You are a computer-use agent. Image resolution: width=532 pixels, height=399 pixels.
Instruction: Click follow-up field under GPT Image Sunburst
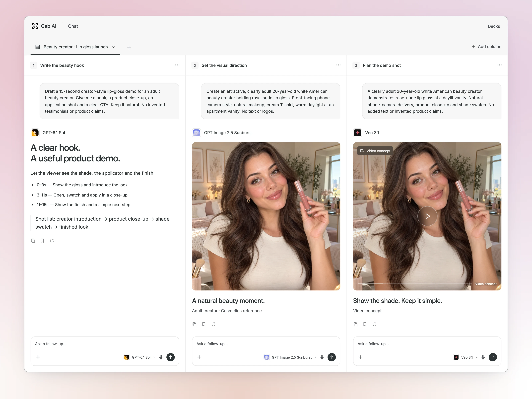(x=266, y=344)
